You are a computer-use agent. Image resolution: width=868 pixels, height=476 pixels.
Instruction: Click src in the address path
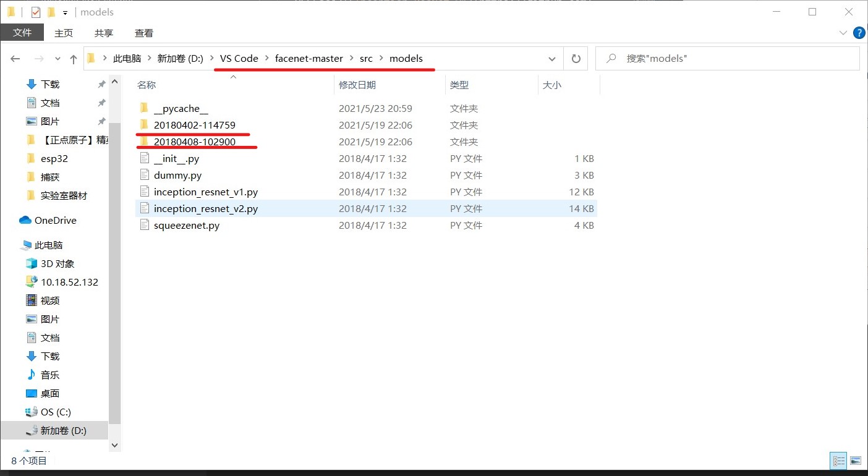(x=366, y=58)
